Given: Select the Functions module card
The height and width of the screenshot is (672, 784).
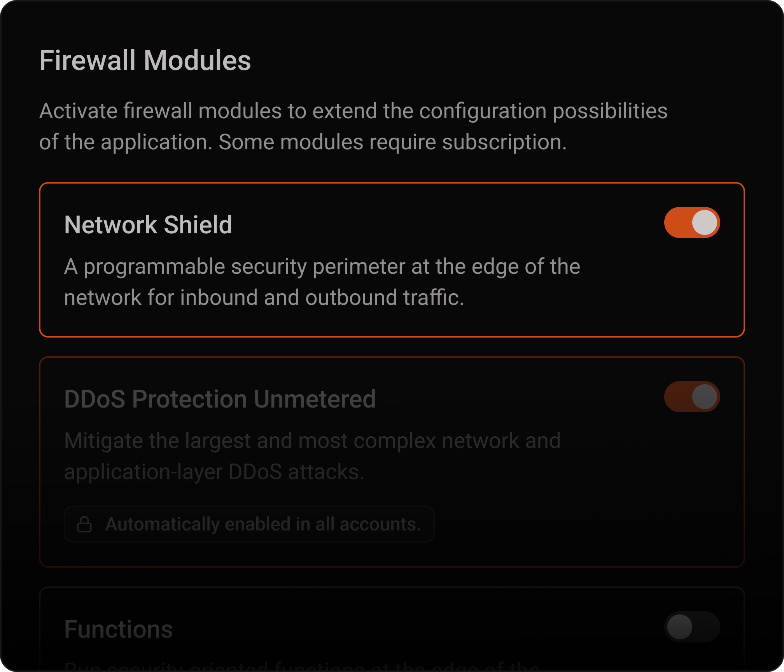Looking at the screenshot, I should click(392, 630).
